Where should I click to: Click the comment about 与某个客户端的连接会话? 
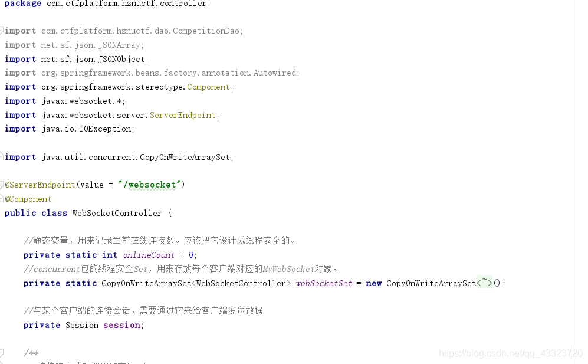[x=143, y=311]
